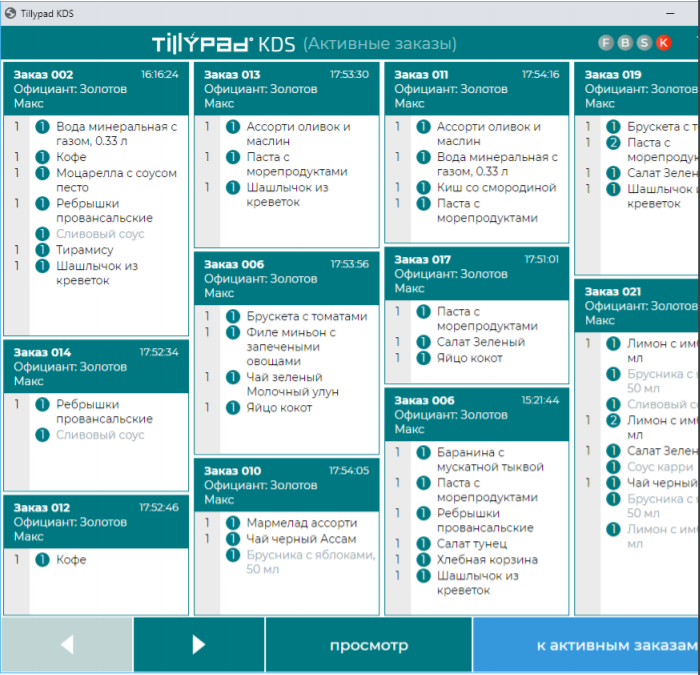Click Tillypad KDS icon in the title bar

[x=10, y=13]
